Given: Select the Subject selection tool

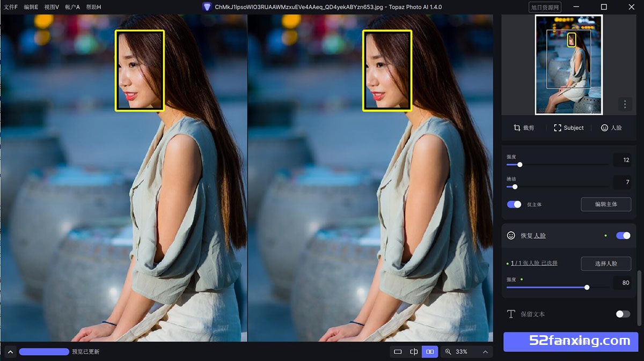Looking at the screenshot, I should coord(569,128).
